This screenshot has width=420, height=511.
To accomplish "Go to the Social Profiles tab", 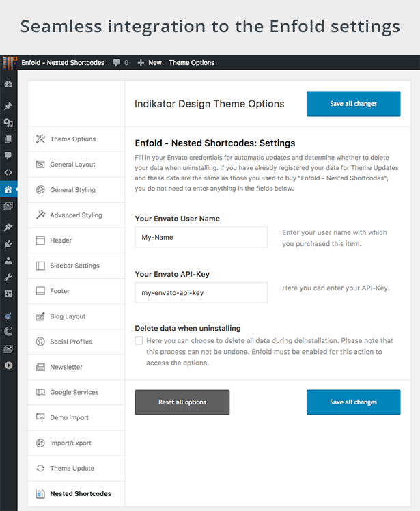I will coord(76,342).
